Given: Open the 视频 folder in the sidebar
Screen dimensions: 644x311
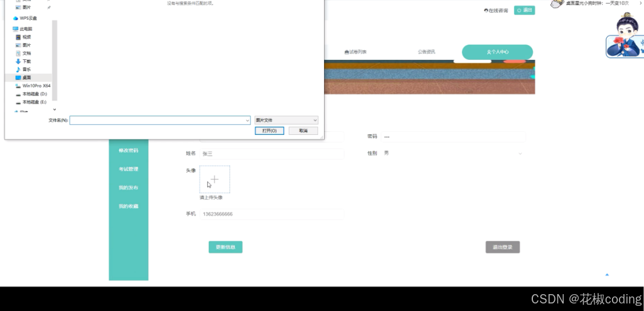Looking at the screenshot, I should (x=26, y=37).
